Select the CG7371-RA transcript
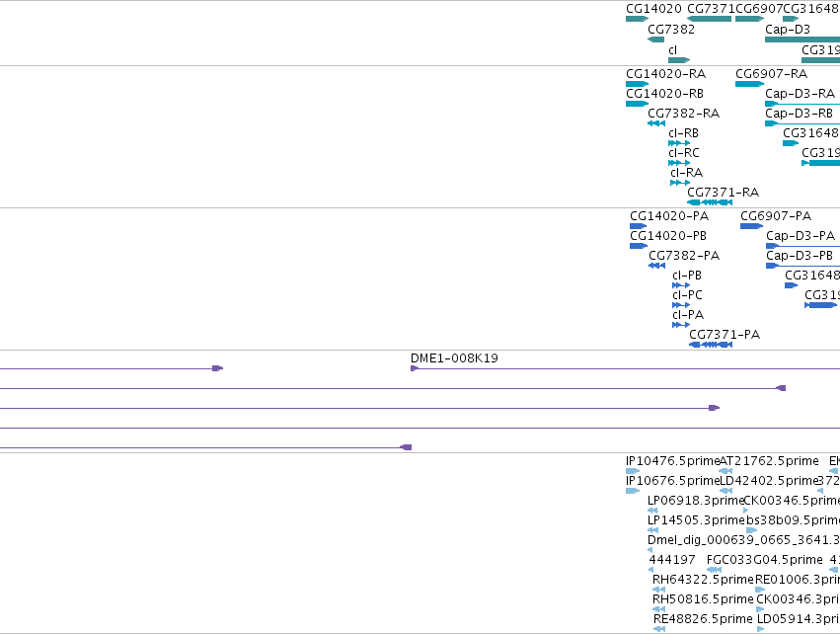This screenshot has height=634, width=840. (710, 202)
